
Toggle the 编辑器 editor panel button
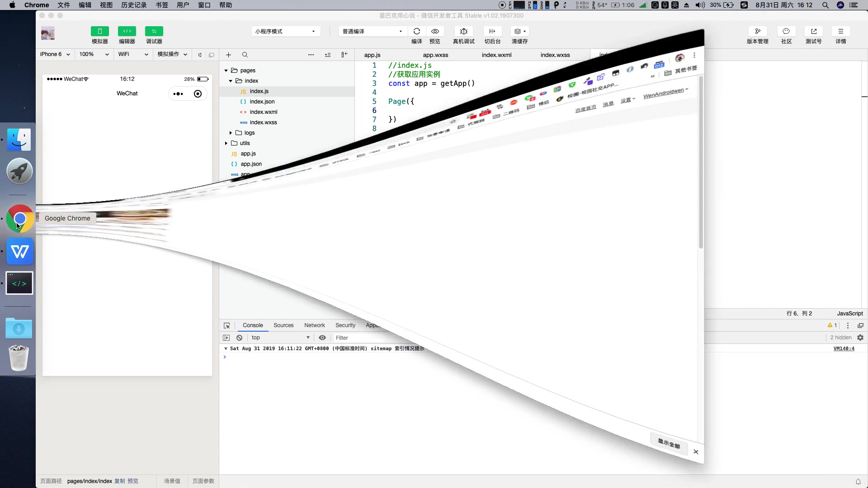[x=127, y=31]
